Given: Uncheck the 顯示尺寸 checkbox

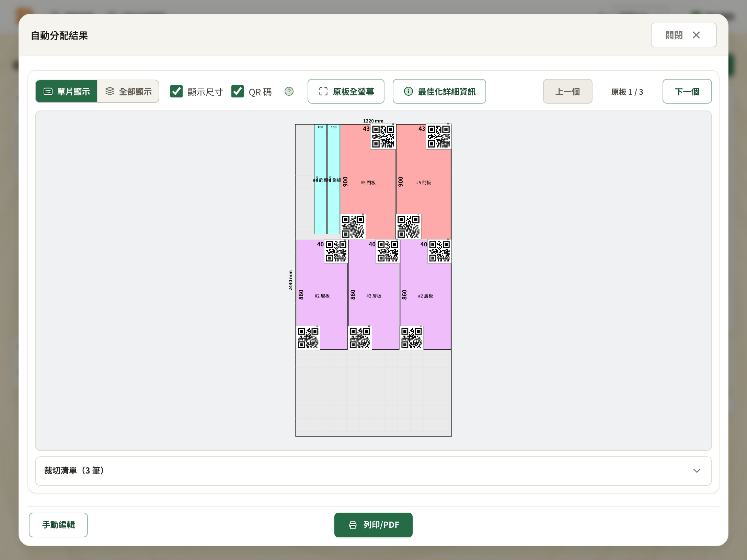Looking at the screenshot, I should 176,91.
